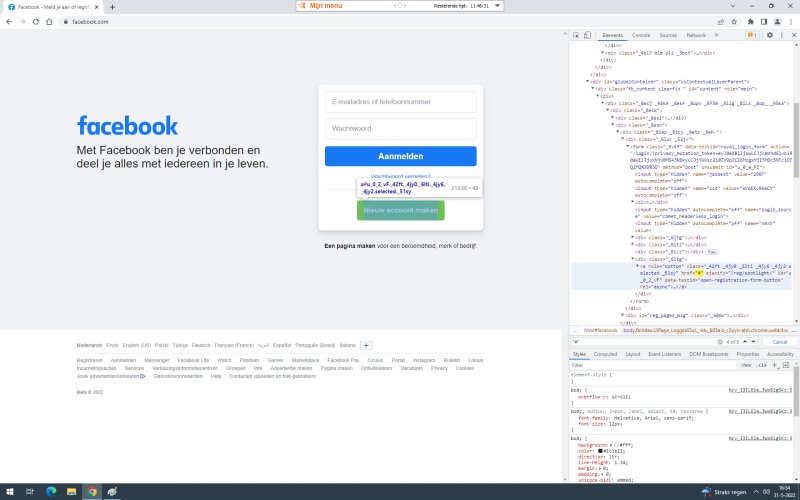Screen dimensions: 800x500
Task: Go to Chrome home page icon
Action: (49, 22)
